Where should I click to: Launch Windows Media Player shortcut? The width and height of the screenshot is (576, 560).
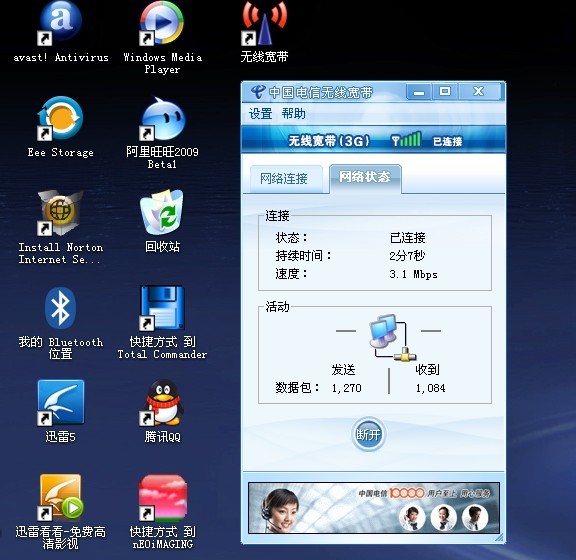pos(162,23)
